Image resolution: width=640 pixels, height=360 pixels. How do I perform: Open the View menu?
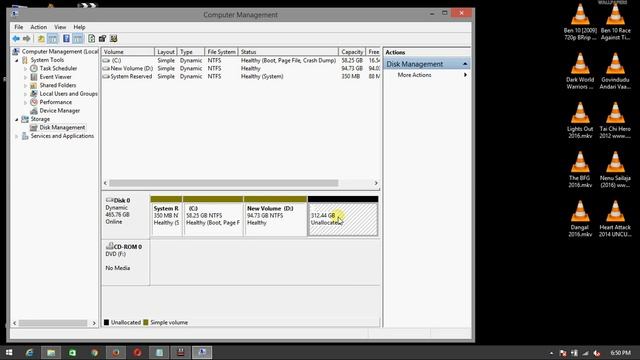pyautogui.click(x=60, y=27)
